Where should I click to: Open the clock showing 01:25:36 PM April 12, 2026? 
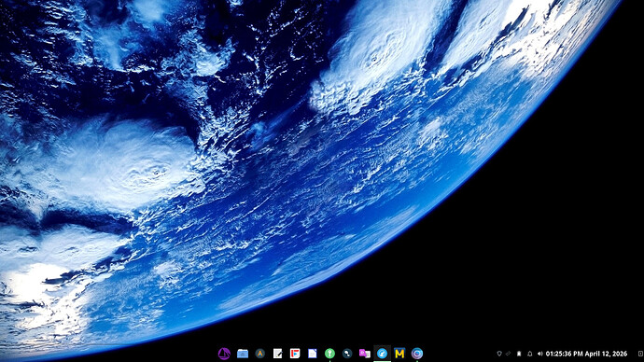click(586, 354)
